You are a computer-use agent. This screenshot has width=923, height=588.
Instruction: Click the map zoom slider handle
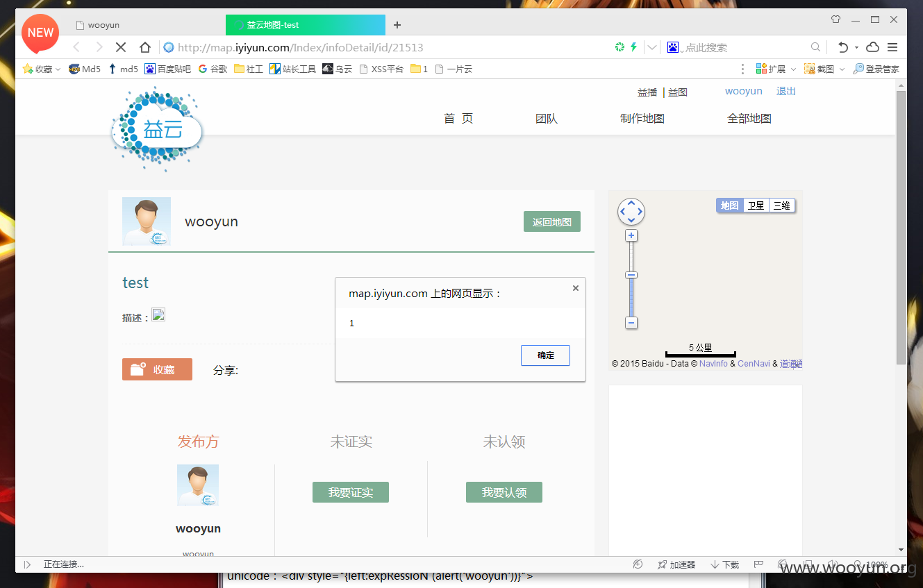click(631, 275)
